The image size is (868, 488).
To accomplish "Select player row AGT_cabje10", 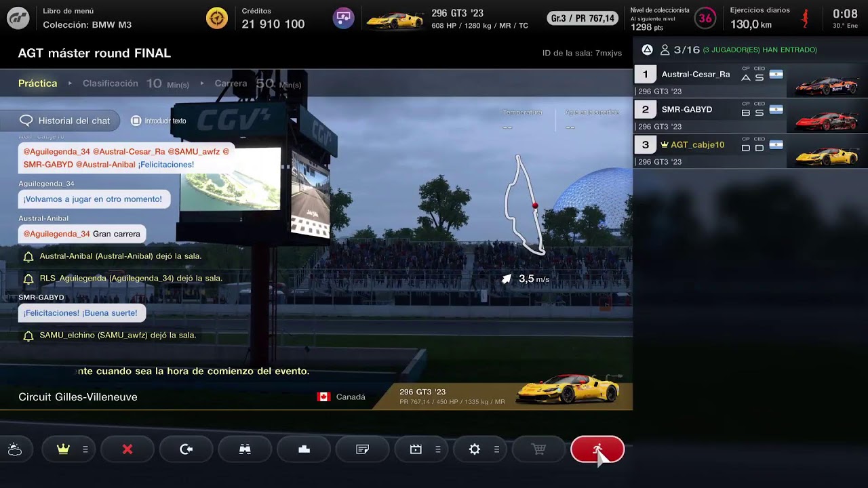I will [751, 151].
